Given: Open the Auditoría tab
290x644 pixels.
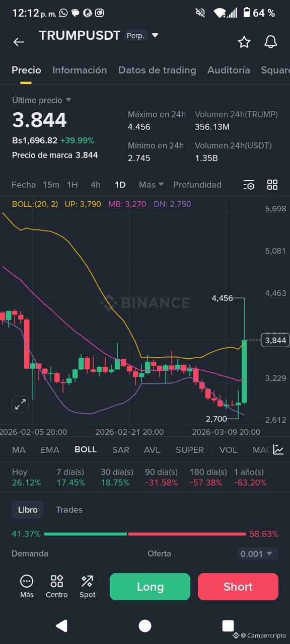Looking at the screenshot, I should click(229, 70).
